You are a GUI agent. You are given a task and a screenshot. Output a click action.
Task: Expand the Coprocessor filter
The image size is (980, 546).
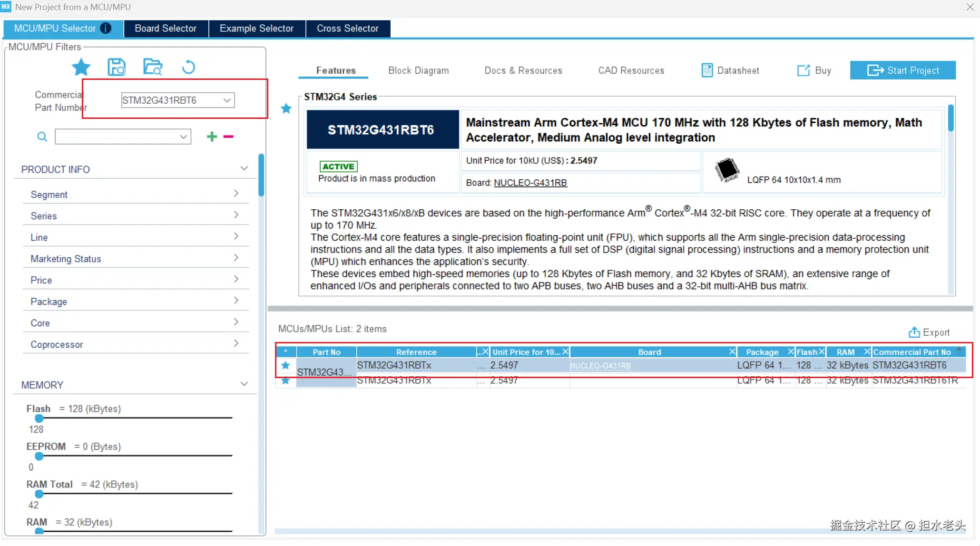(236, 343)
